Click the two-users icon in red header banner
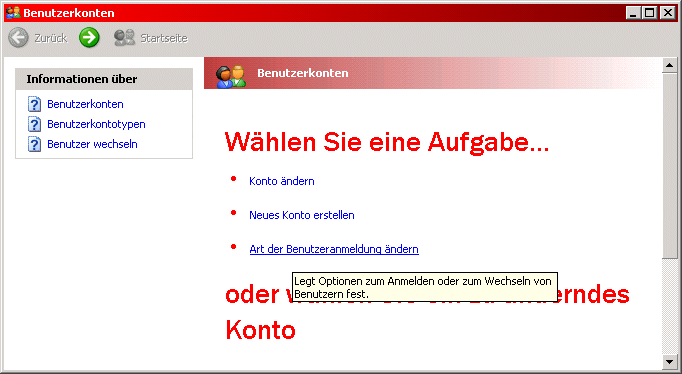This screenshot has height=374, width=682. (x=231, y=76)
